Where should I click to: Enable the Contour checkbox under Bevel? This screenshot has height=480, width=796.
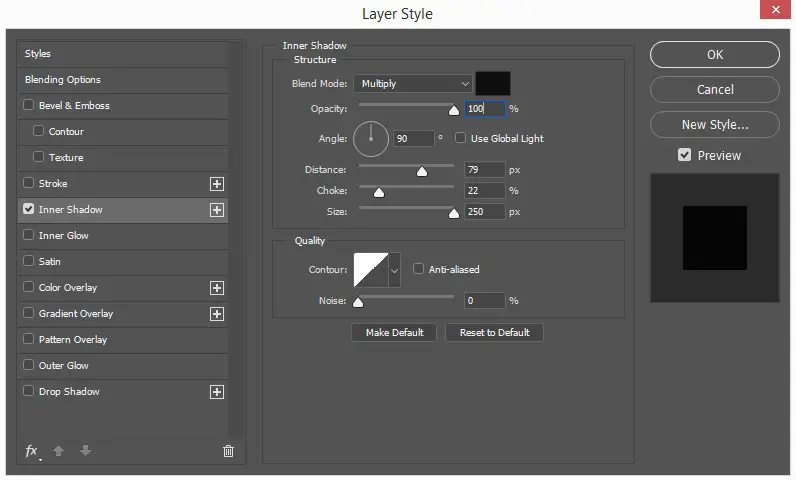[38, 130]
